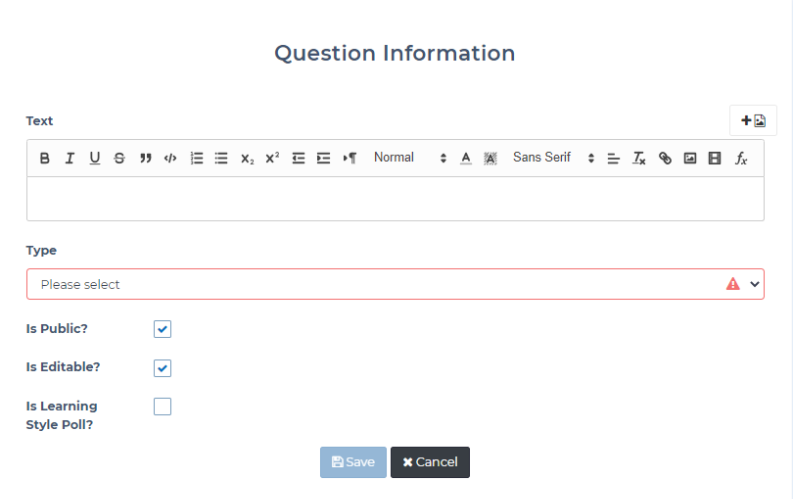810x499 pixels.
Task: Click the Save button
Action: (x=353, y=462)
